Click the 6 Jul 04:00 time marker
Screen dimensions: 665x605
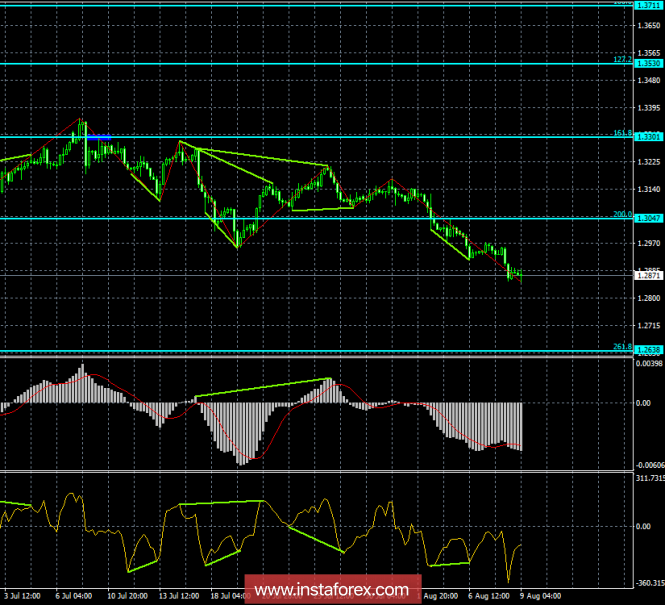click(x=74, y=597)
